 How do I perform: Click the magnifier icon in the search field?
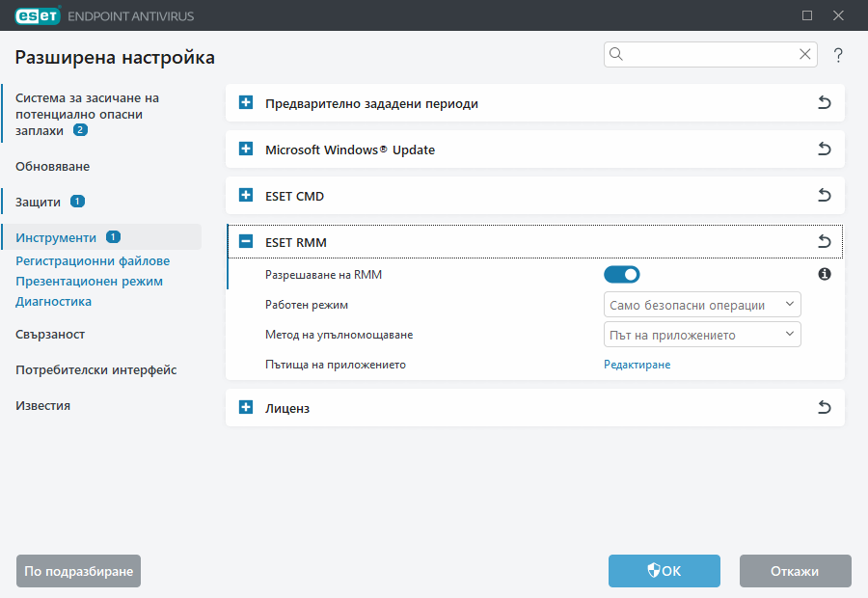[x=616, y=54]
